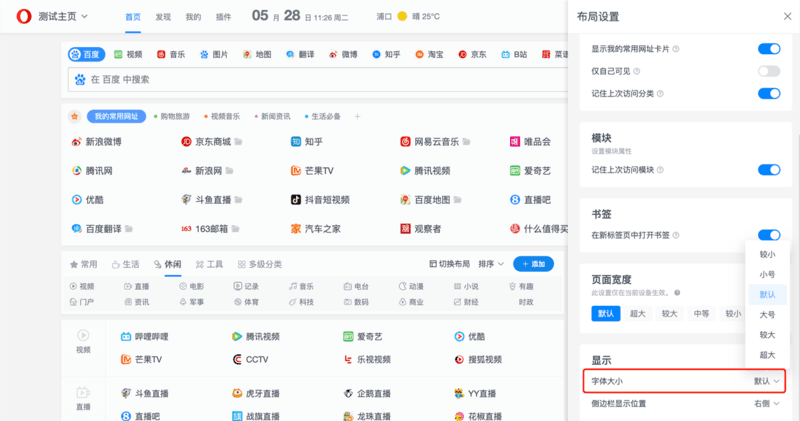
Task: Open the 排序 dropdown
Action: (x=491, y=264)
